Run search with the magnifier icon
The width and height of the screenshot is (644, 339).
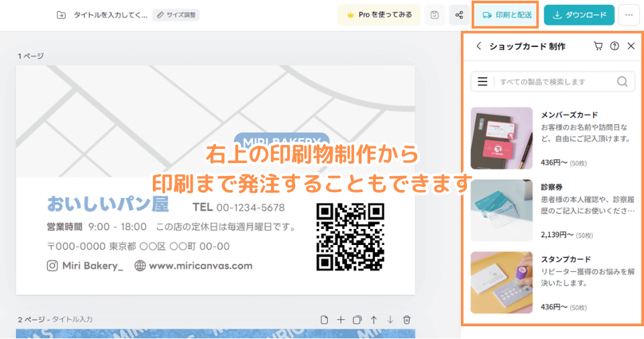623,81
